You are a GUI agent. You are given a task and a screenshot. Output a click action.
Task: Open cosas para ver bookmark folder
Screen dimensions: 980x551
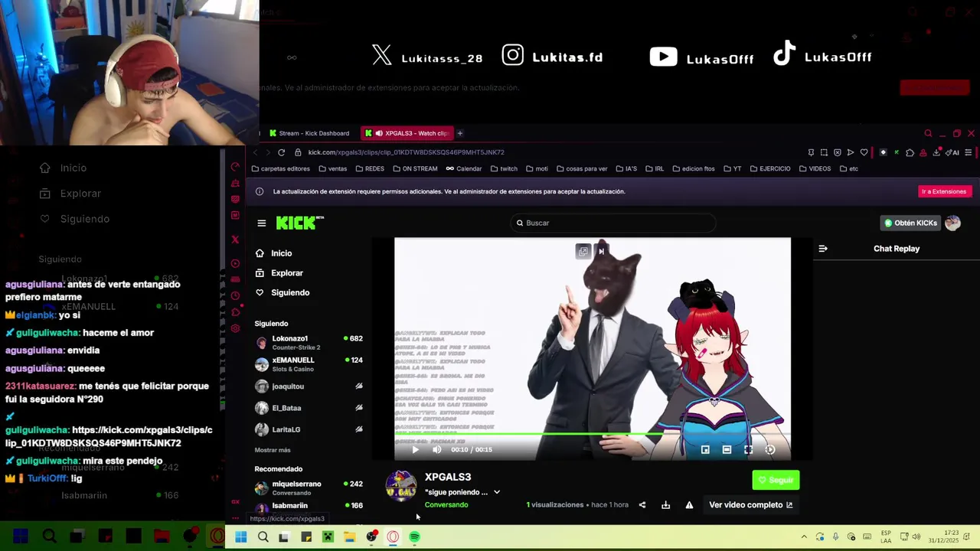tap(582, 168)
